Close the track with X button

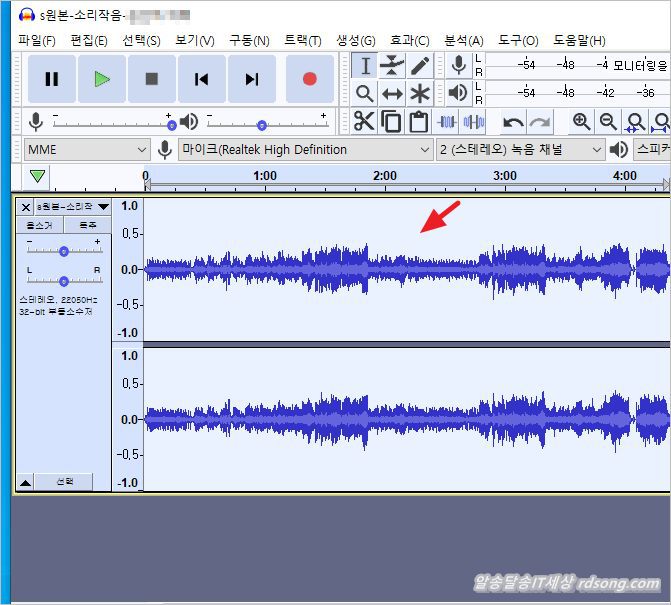tap(26, 208)
